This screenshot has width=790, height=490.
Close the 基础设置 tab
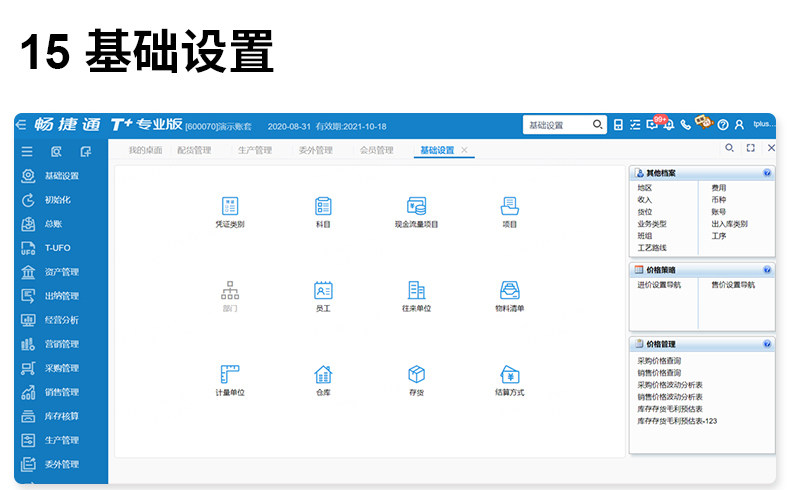click(465, 150)
